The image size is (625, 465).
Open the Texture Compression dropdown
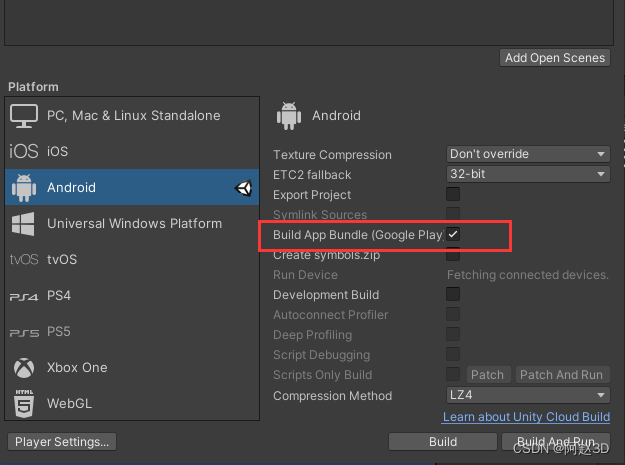click(x=528, y=154)
